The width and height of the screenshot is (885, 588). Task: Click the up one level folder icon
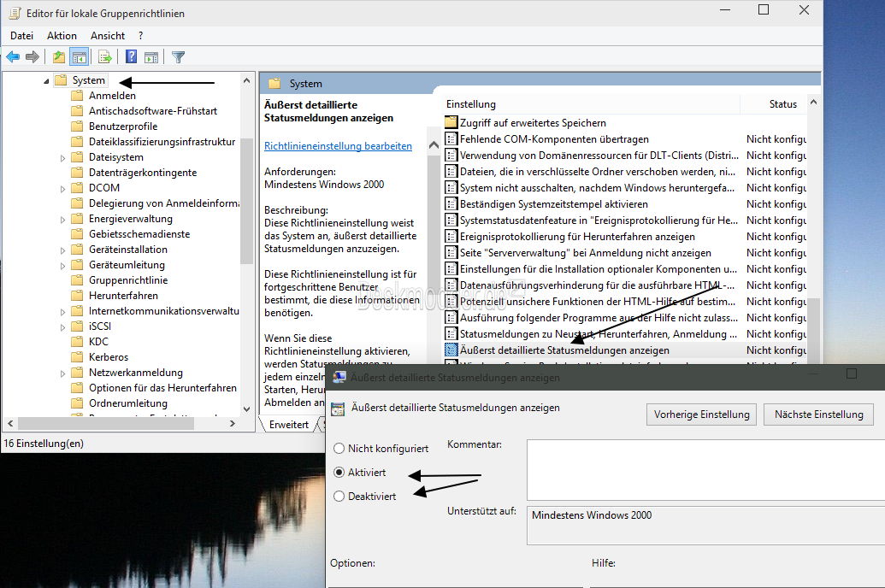point(59,57)
